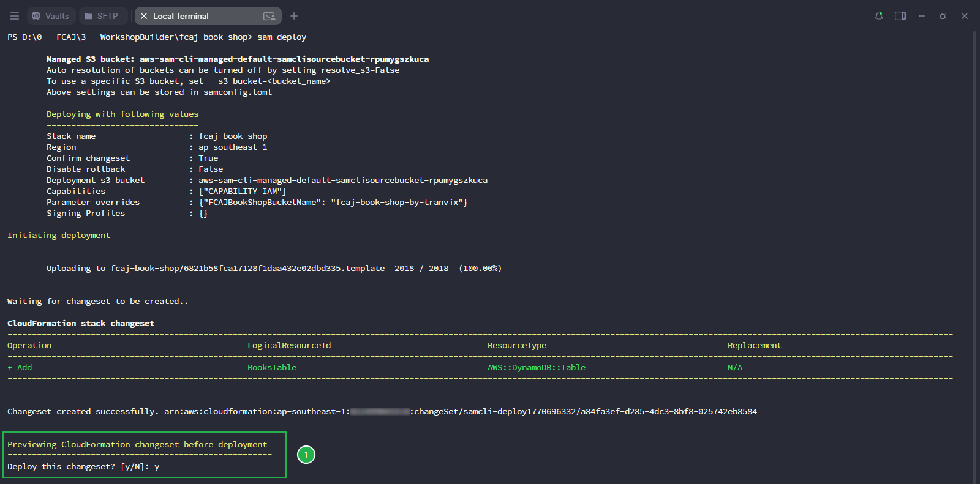Open the hamburger menu icon
This screenshot has height=484, width=980.
(x=15, y=16)
